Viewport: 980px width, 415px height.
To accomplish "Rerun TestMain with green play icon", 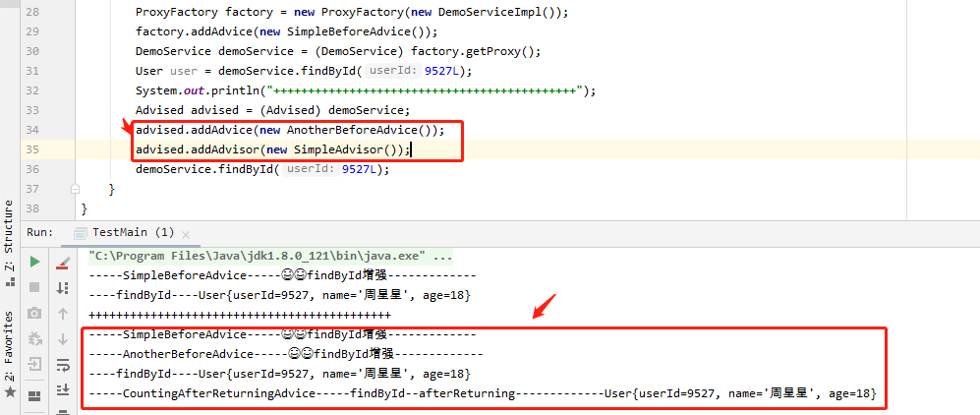I will pyautogui.click(x=35, y=262).
